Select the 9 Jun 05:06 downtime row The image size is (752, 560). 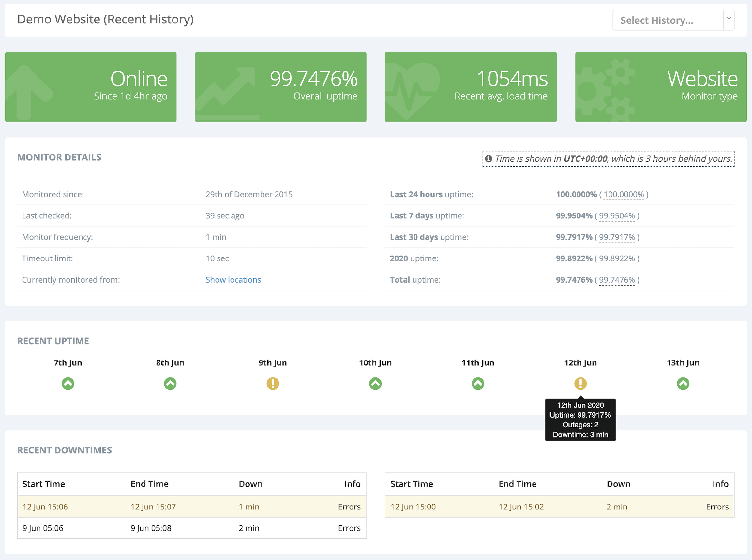(x=191, y=528)
